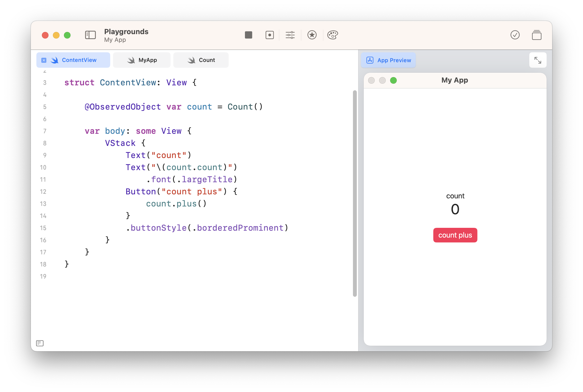Image resolution: width=583 pixels, height=392 pixels.
Task: Toggle the console panel icon at bottom-left
Action: tap(40, 343)
